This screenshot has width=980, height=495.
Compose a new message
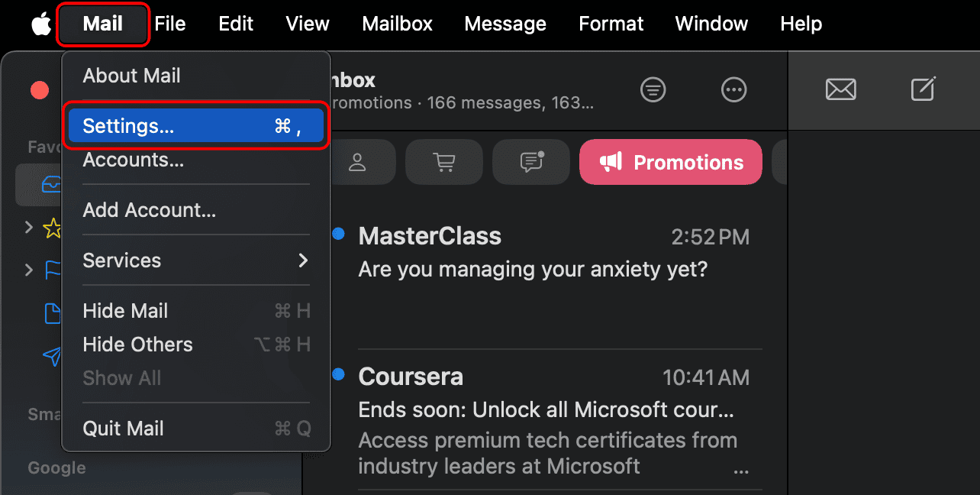pos(924,89)
